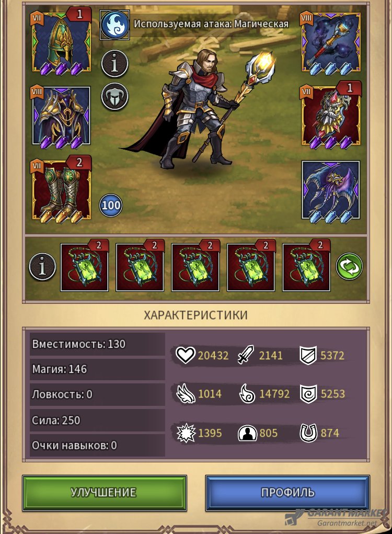This screenshot has width=392, height=534.
Task: Tap the magic flame stat 14792
Action: tap(264, 394)
